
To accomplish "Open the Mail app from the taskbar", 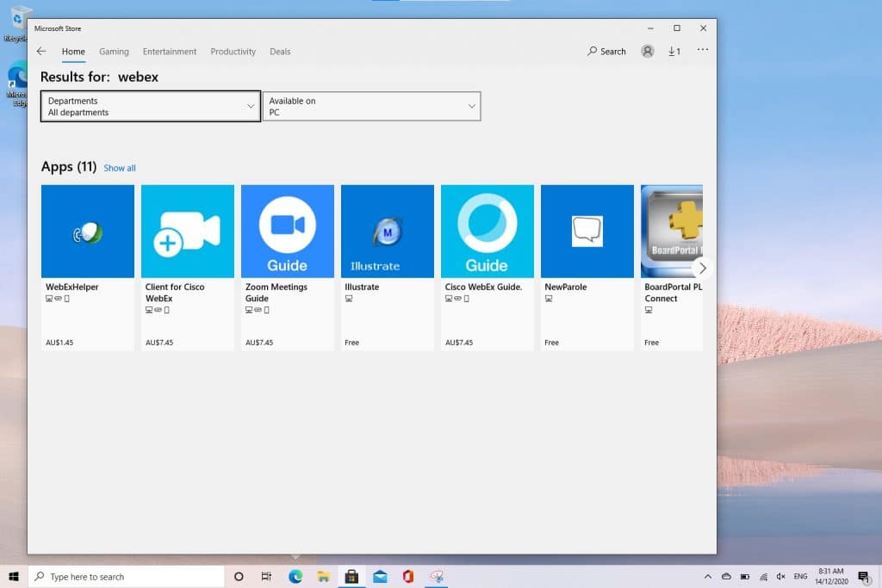I will tap(379, 576).
